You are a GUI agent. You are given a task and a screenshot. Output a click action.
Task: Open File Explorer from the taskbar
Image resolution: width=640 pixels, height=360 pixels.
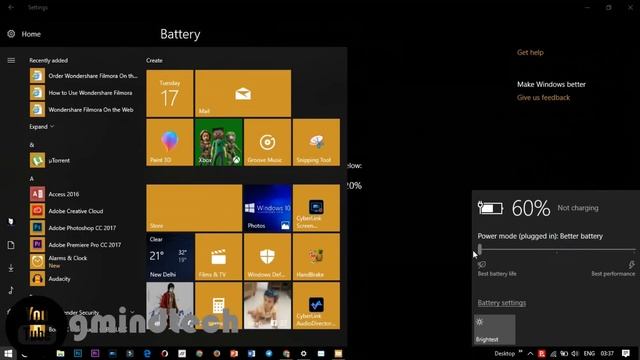pyautogui.click(x=60, y=353)
